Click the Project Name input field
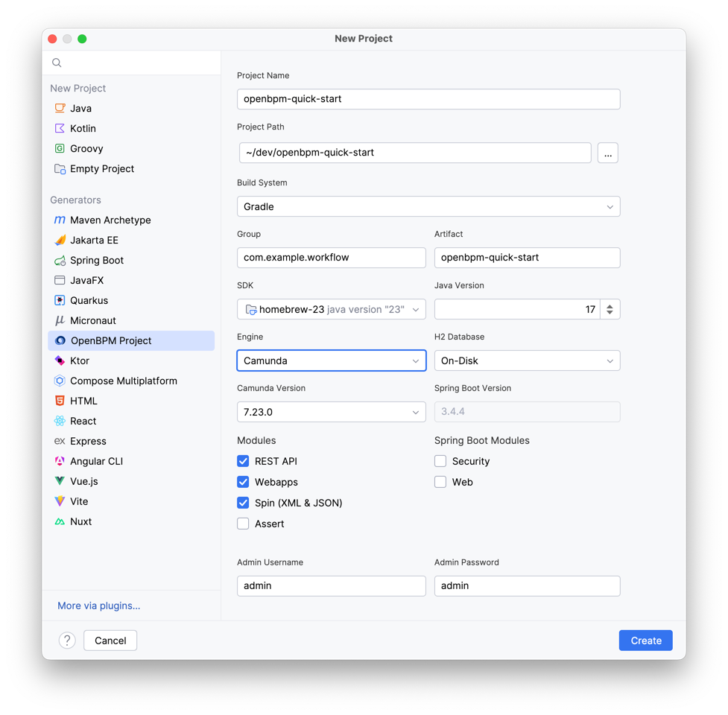 click(428, 99)
